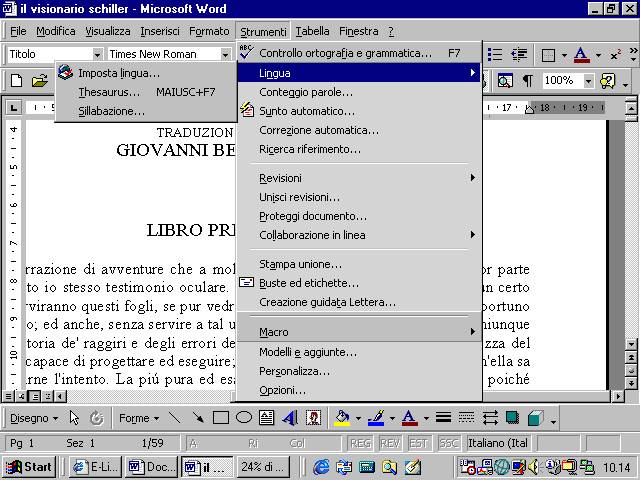640x480 pixels.
Task: Choose Thesaurus from Lingua submenu
Action: coord(146,92)
